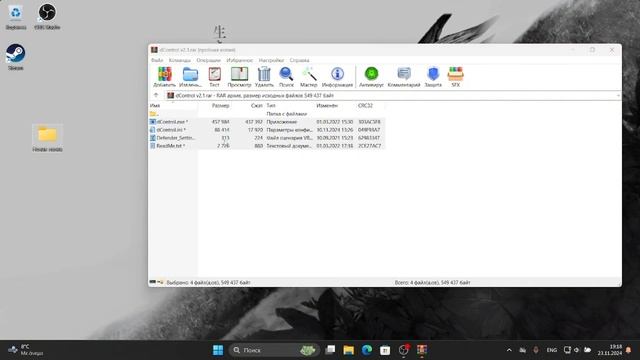
Task: Open the Операции menu
Action: 208,60
